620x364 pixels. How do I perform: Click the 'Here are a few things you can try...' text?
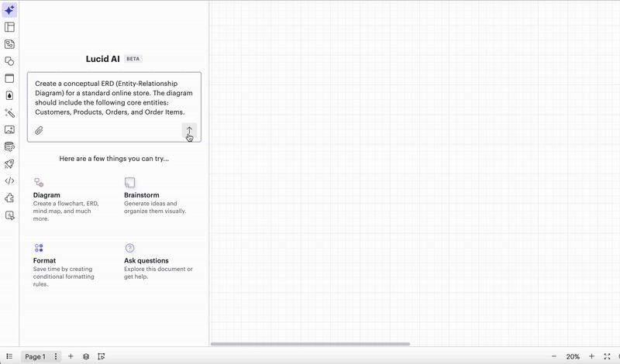pos(114,159)
